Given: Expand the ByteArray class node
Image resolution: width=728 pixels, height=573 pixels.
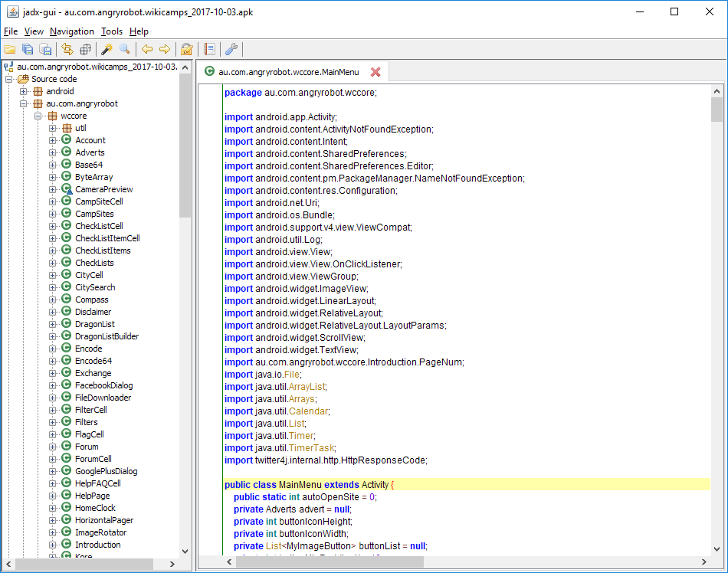Looking at the screenshot, I should point(52,177).
